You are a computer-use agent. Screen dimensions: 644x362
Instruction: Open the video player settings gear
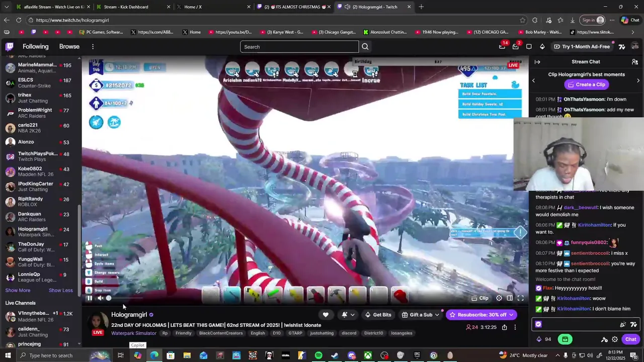coord(499,298)
